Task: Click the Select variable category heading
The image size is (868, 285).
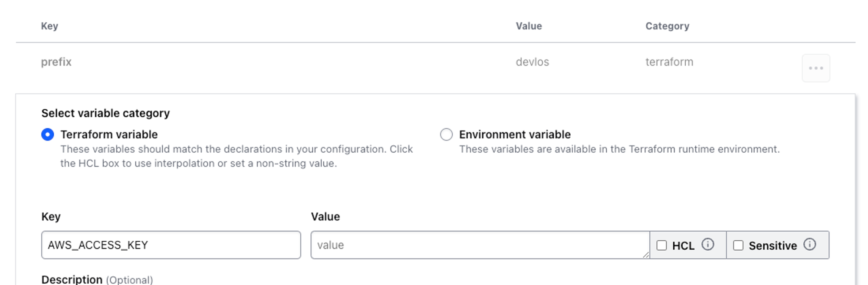Action: click(105, 113)
